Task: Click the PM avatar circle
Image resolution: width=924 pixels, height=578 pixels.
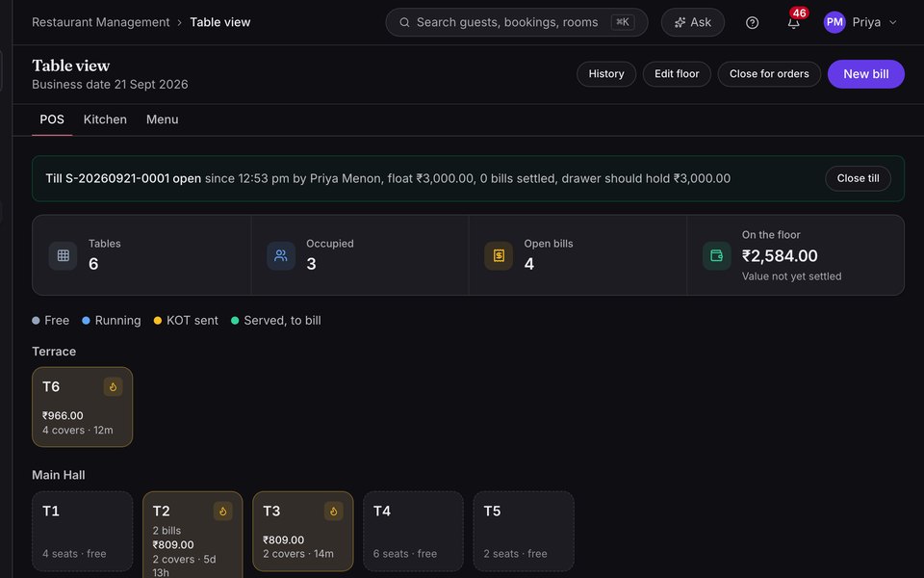Action: coord(834,22)
